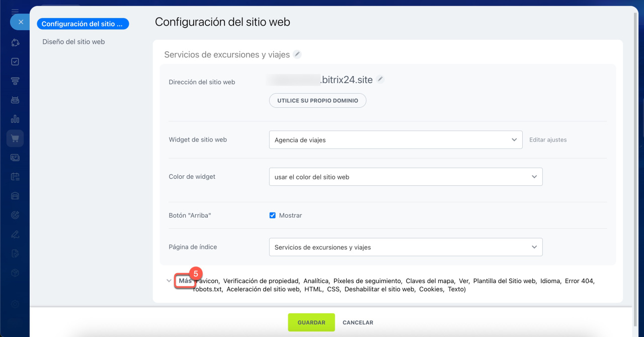This screenshot has height=337, width=644.
Task: Open the target goals icon in sidebar
Action: tap(15, 215)
